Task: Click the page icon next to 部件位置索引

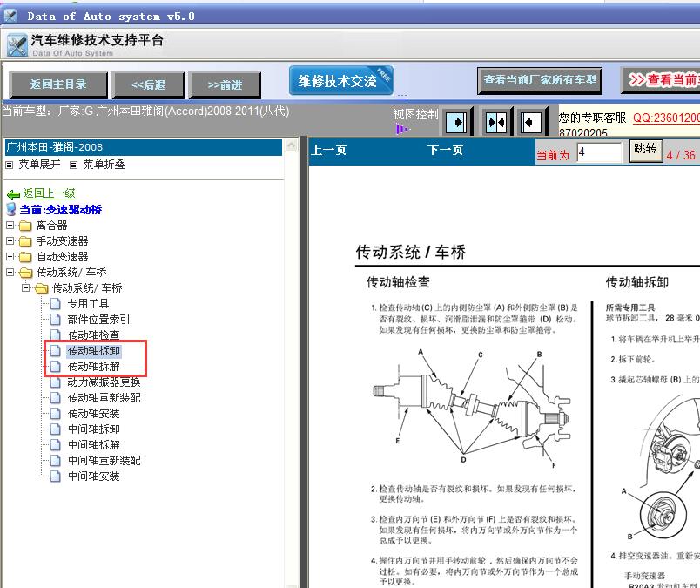Action: (x=56, y=320)
